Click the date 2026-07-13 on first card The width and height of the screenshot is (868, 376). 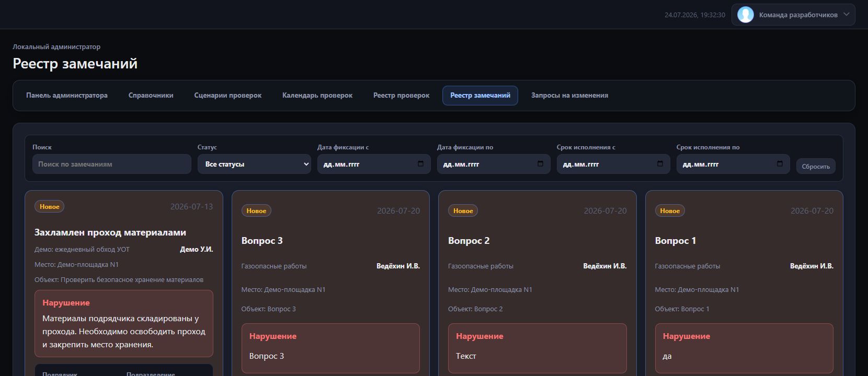click(191, 207)
